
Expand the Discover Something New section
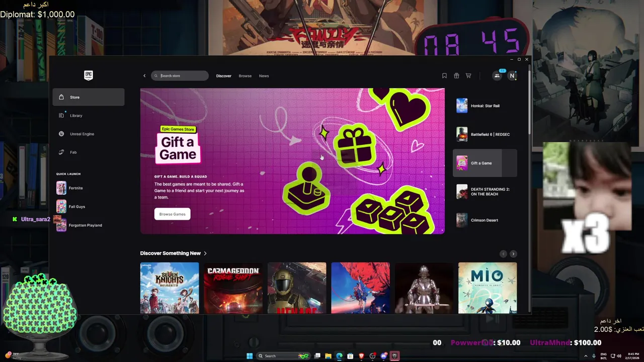click(174, 253)
